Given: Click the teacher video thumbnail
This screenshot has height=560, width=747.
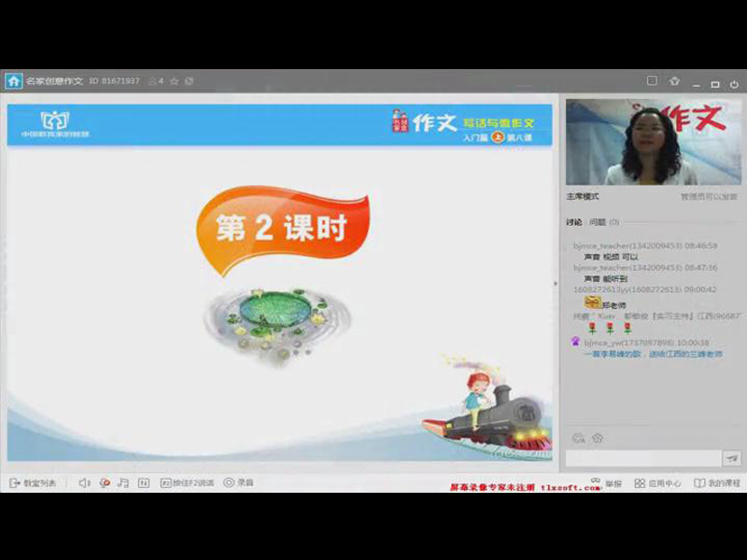Looking at the screenshot, I should click(x=653, y=142).
